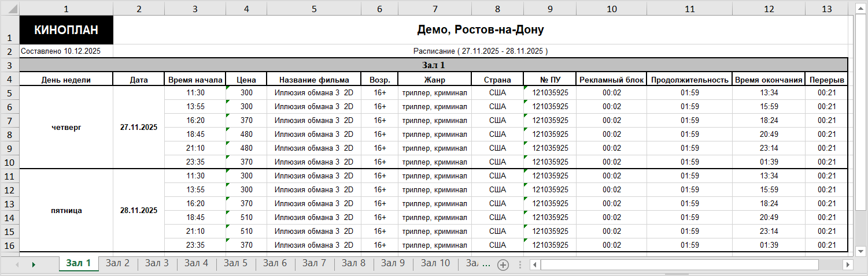The width and height of the screenshot is (868, 276).
Task: Click the next sheet navigation arrow
Action: click(34, 264)
